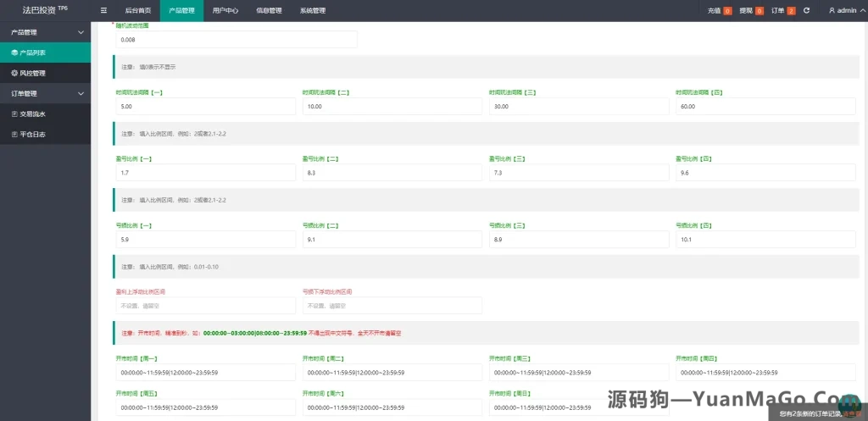
Task: Click the 交易流水 icon in sidebar
Action: (14, 114)
